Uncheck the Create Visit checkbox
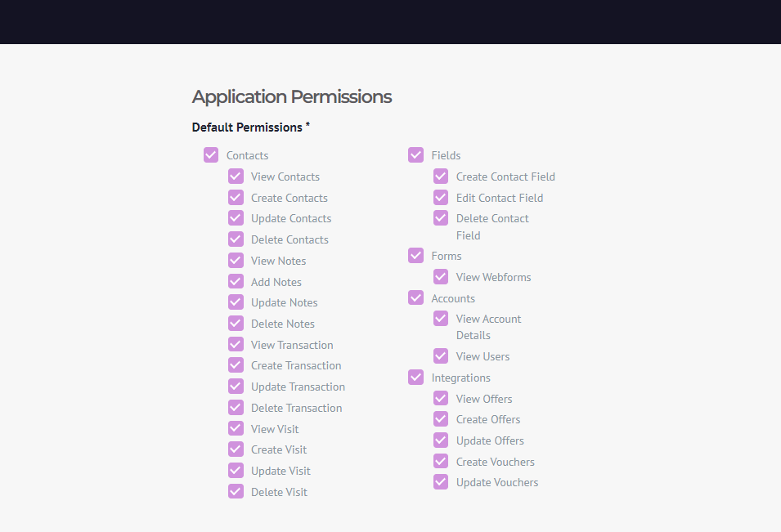781x532 pixels. (236, 449)
